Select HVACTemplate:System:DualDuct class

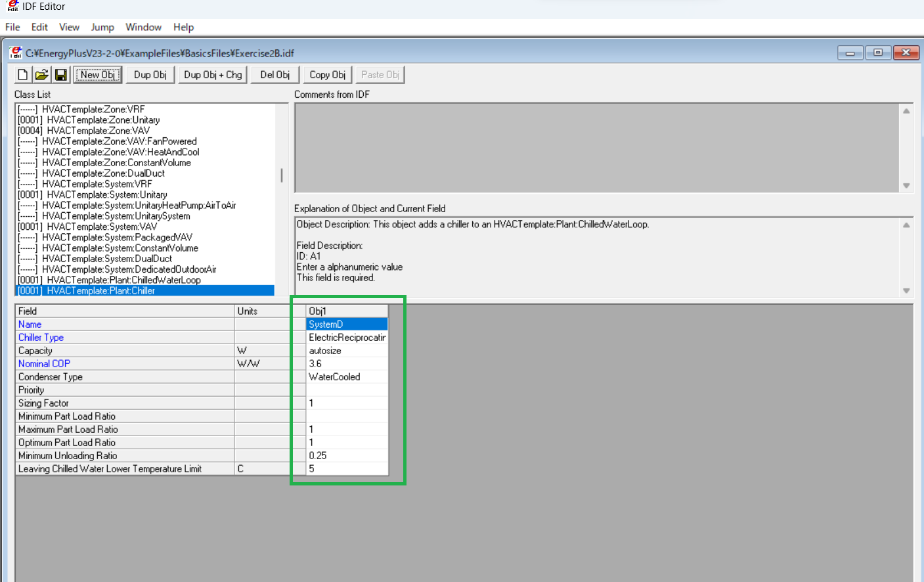tap(144, 258)
